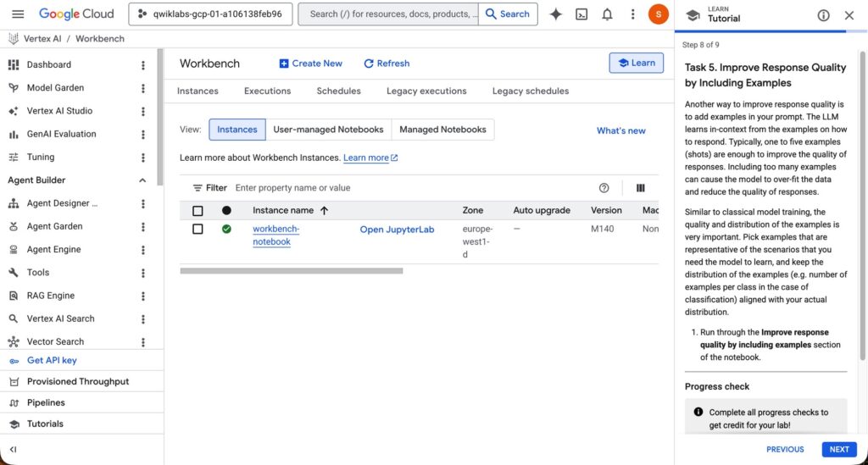Click tutorial info icon
Screen dimensions: 868x465
[x=823, y=15]
